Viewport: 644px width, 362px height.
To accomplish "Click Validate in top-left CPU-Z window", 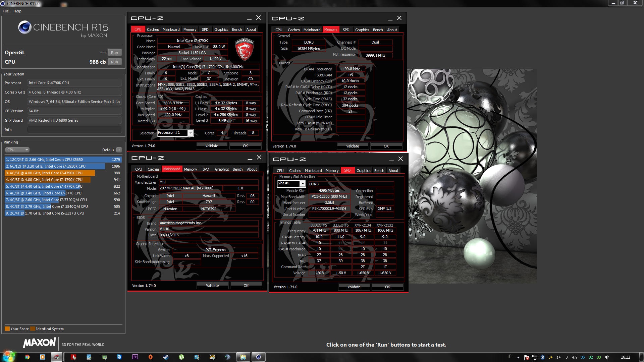I will 212,146.
